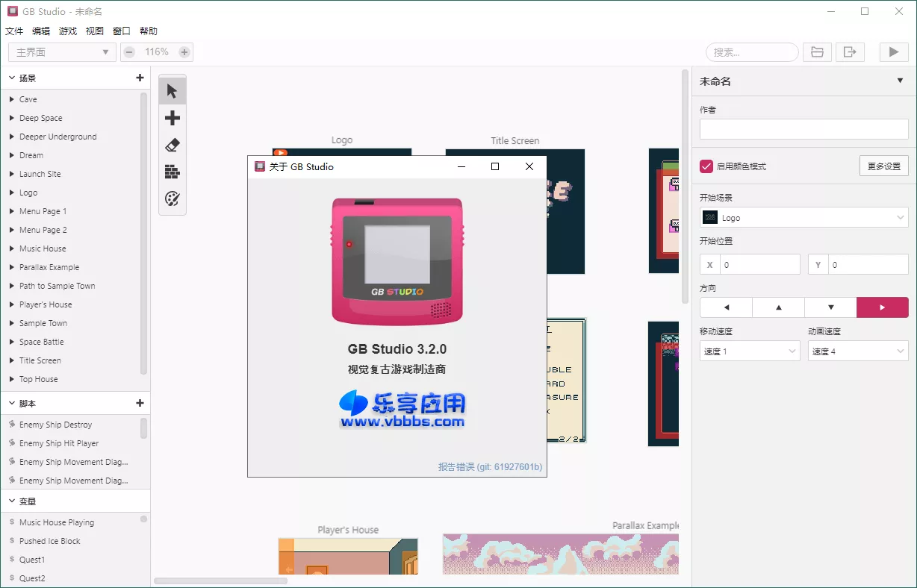Click GB Studio app icon in title bar

click(13, 11)
